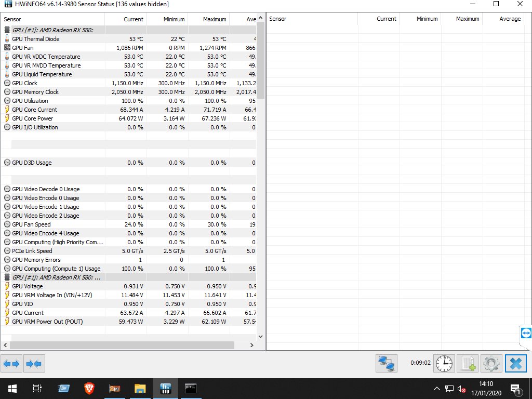This screenshot has height=399, width=532.
Task: Open File Explorer from the taskbar
Action: [x=140, y=388]
